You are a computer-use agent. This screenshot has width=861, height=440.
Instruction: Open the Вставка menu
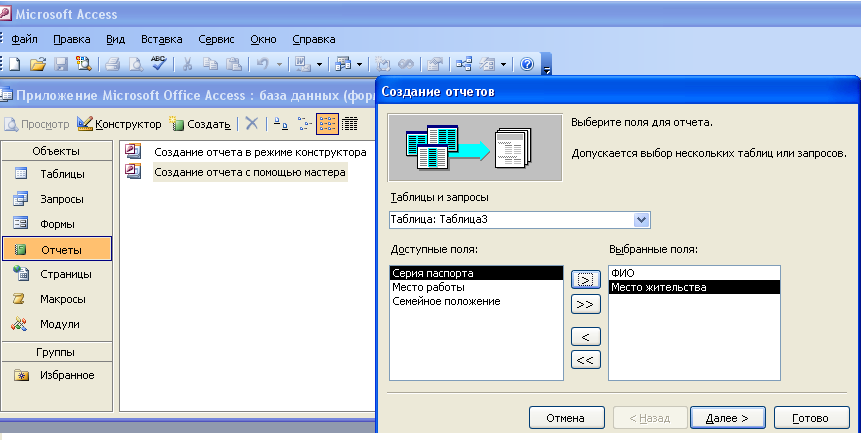click(x=161, y=39)
